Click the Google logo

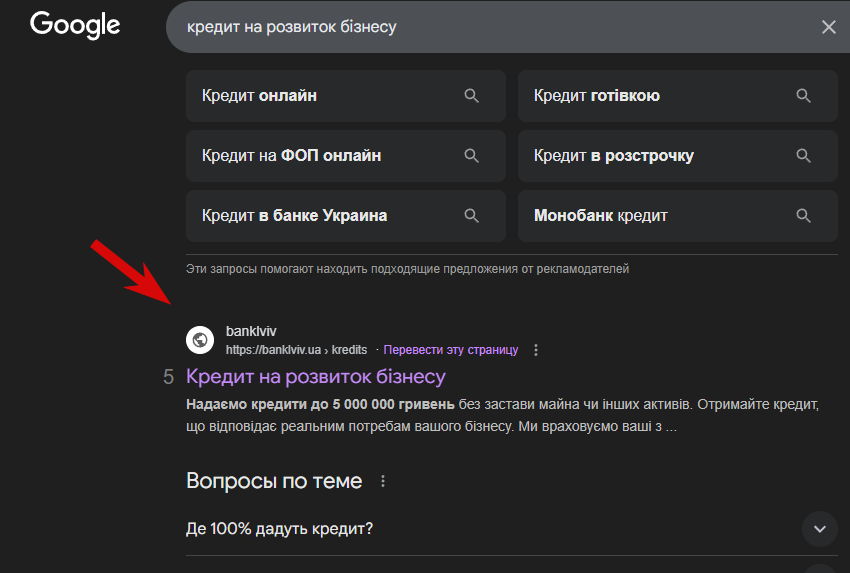pos(75,25)
